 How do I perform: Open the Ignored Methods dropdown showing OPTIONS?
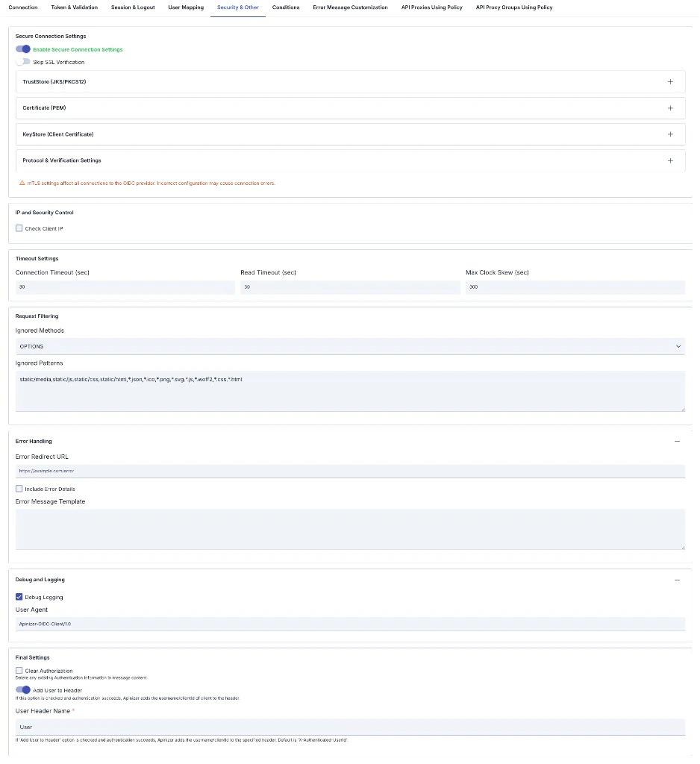click(351, 346)
